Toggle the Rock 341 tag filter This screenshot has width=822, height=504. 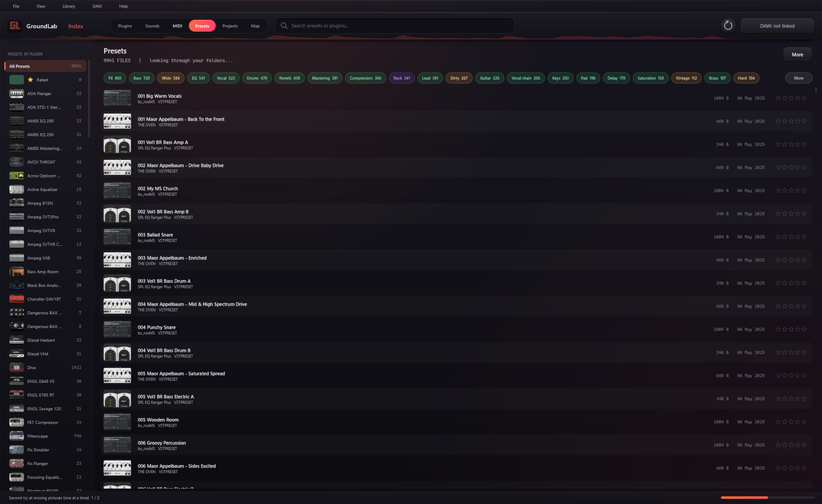click(x=402, y=78)
